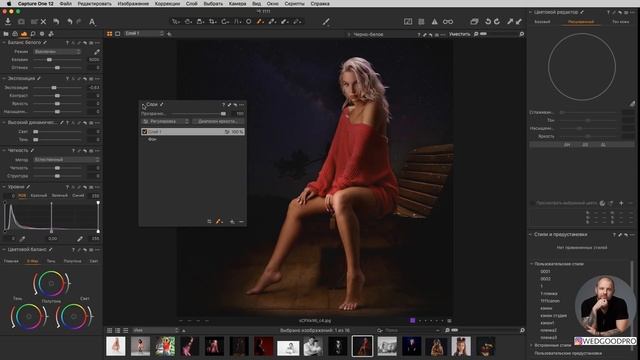This screenshot has width=640, height=360.
Task: Open the Details magnifier tool tab
Action: (x=33, y=34)
